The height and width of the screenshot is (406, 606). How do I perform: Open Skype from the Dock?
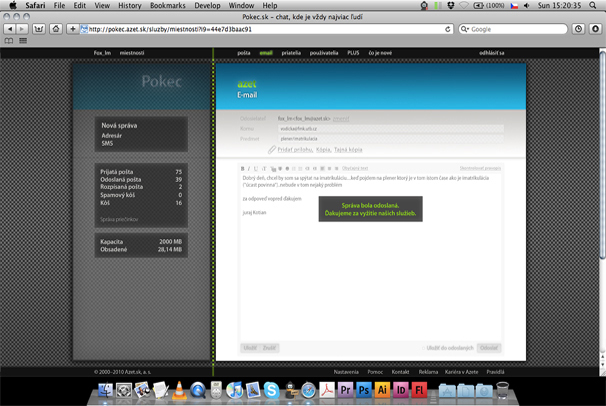click(x=271, y=390)
